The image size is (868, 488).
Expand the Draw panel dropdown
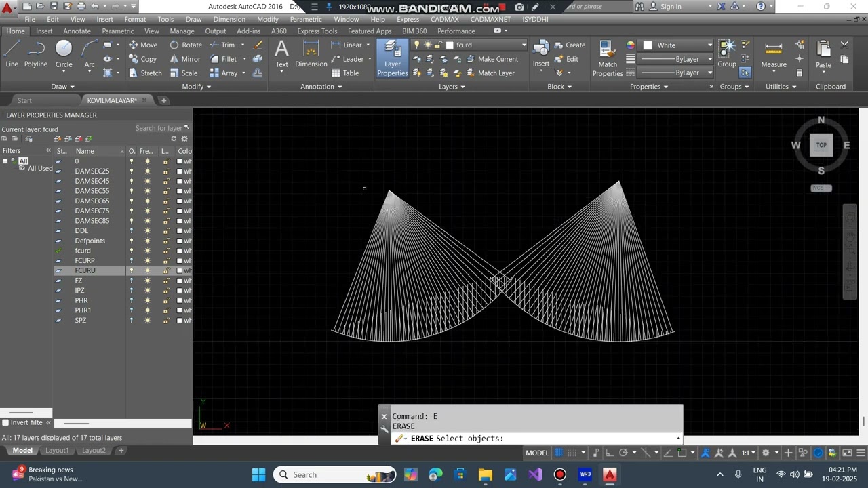[62, 87]
